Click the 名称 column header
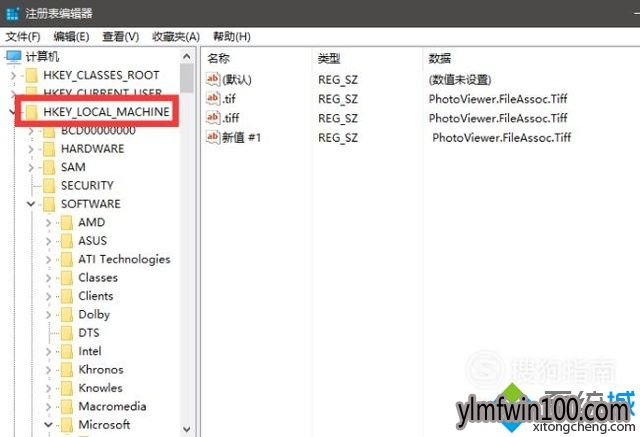This screenshot has width=640, height=437. (218, 58)
